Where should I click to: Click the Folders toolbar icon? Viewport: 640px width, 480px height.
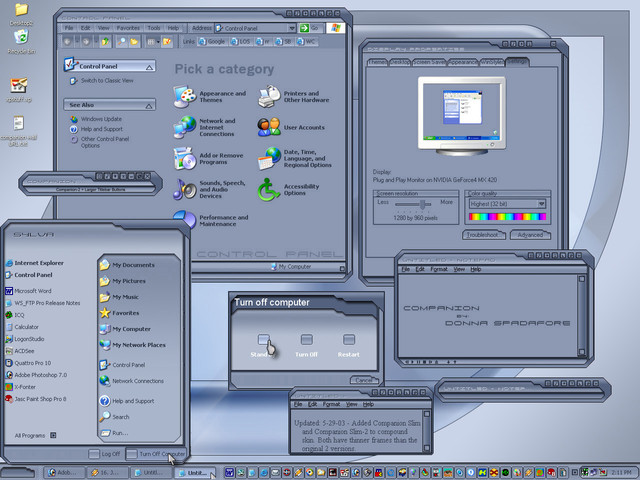pyautogui.click(x=134, y=42)
